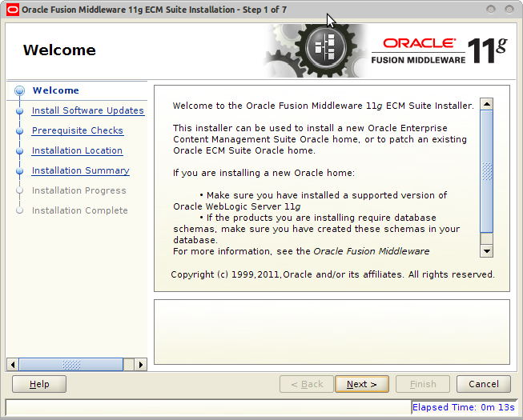
Task: Click the Oracle icon in title bar
Action: 13,10
